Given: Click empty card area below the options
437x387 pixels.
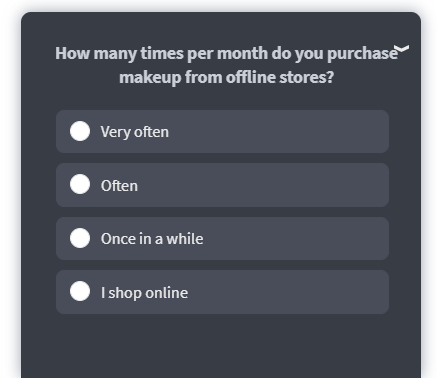Looking at the screenshot, I should pos(221,345).
